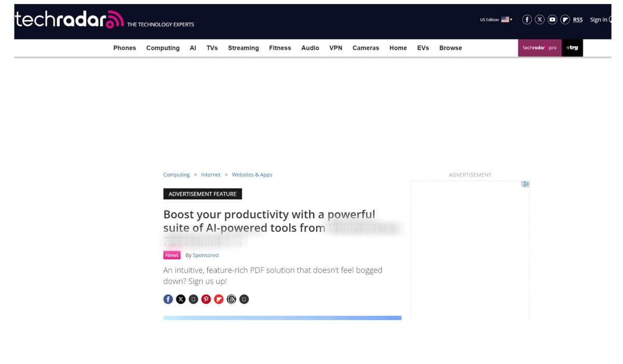Share the article on Facebook
The width and height of the screenshot is (623, 364).
[168, 299]
